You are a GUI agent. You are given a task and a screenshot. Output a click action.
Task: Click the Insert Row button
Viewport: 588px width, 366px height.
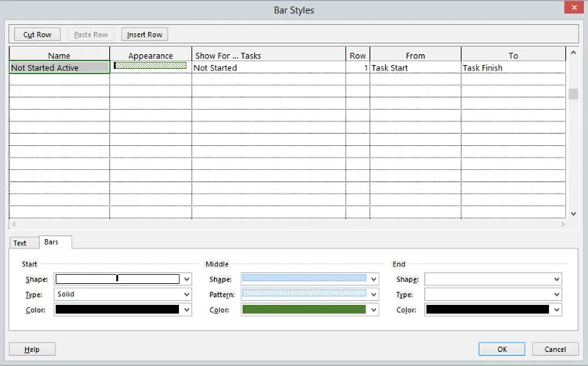pyautogui.click(x=144, y=34)
